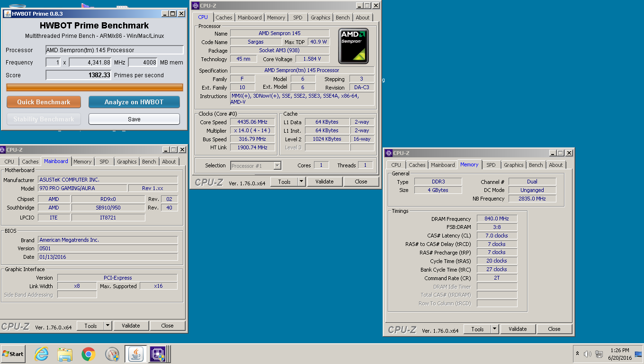Viewport: 644px width, 364px height.
Task: Click the Mainboard CPU-Z window title icon
Action: pos(3,150)
